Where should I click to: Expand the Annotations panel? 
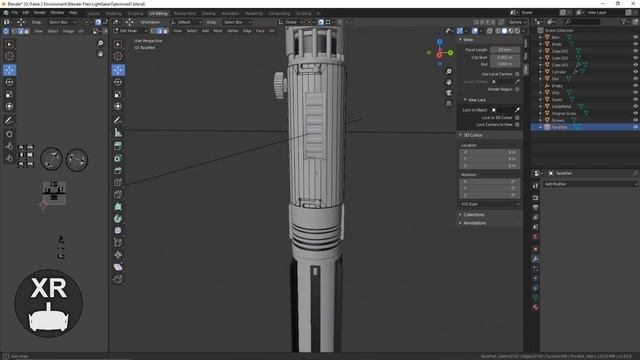pos(474,223)
